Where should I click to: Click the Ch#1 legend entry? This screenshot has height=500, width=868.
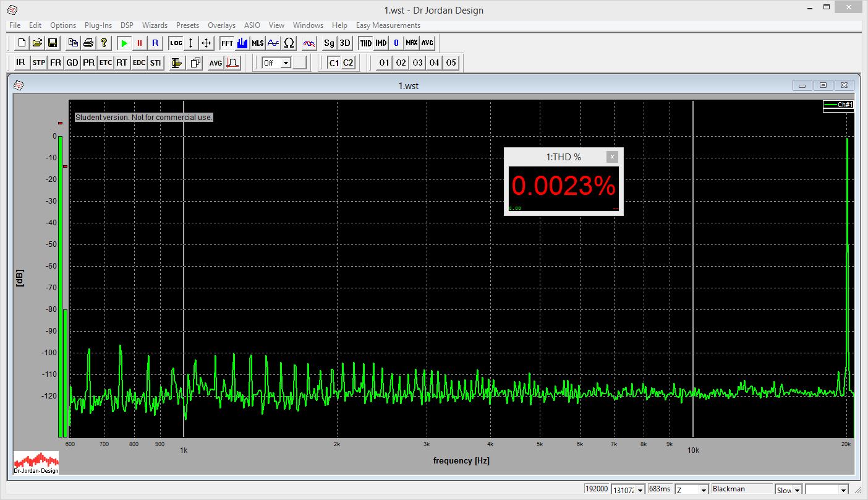coord(838,105)
